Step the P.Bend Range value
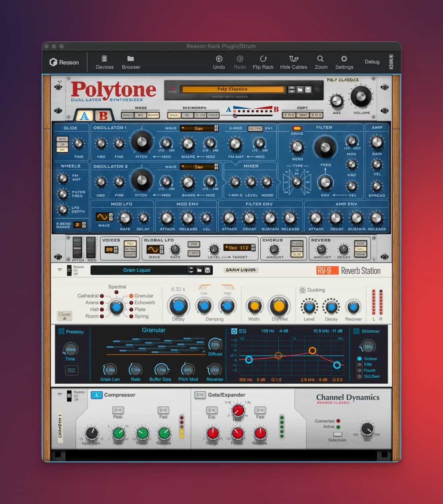 (x=84, y=225)
